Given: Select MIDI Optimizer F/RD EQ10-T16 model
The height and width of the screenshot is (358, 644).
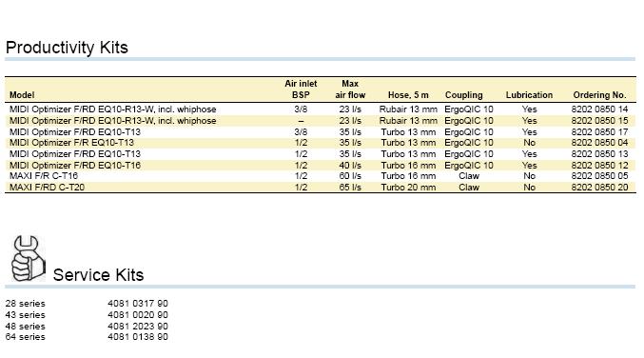Looking at the screenshot, I should [x=75, y=166].
